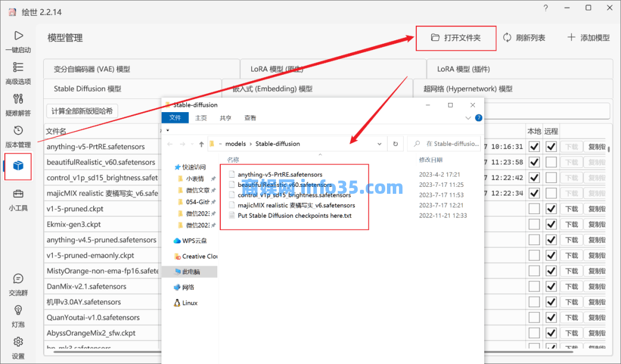
Task: Click the Explorer search Stable-diffusion field
Action: 445,144
